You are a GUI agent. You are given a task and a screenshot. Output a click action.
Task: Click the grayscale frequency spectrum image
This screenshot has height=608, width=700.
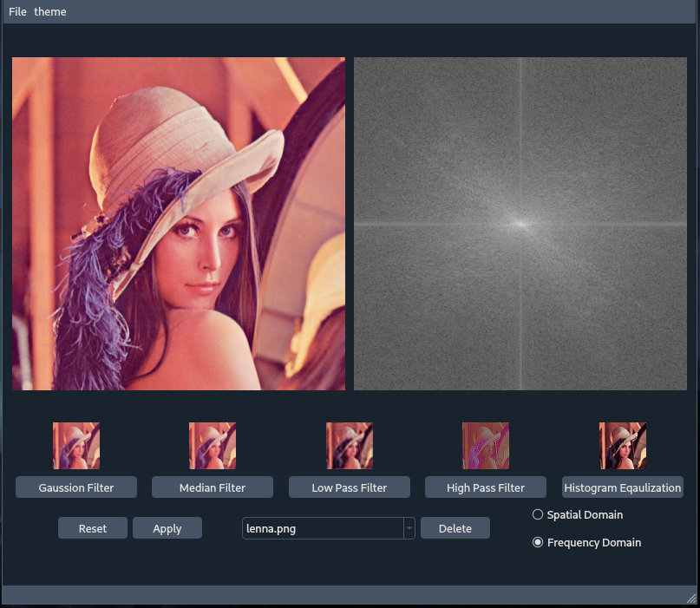(520, 224)
